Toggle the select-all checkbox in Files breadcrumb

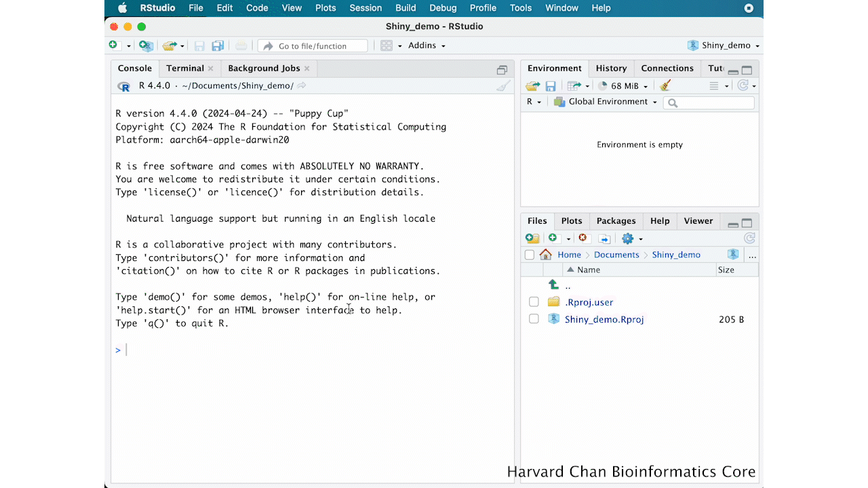pos(530,255)
